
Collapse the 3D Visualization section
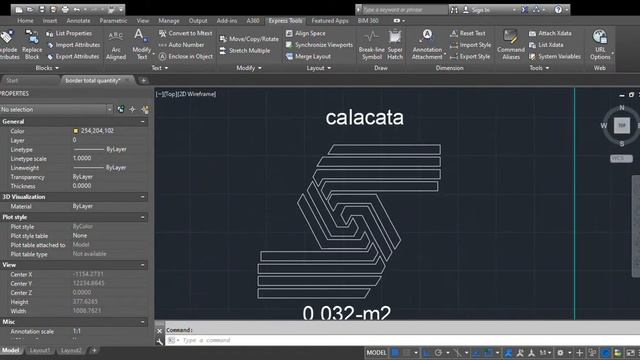tap(142, 197)
